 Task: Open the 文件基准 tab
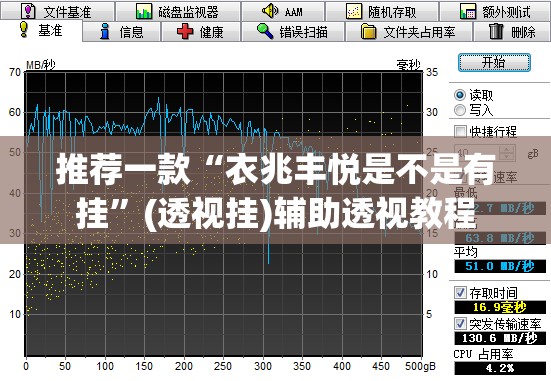pyautogui.click(x=57, y=11)
